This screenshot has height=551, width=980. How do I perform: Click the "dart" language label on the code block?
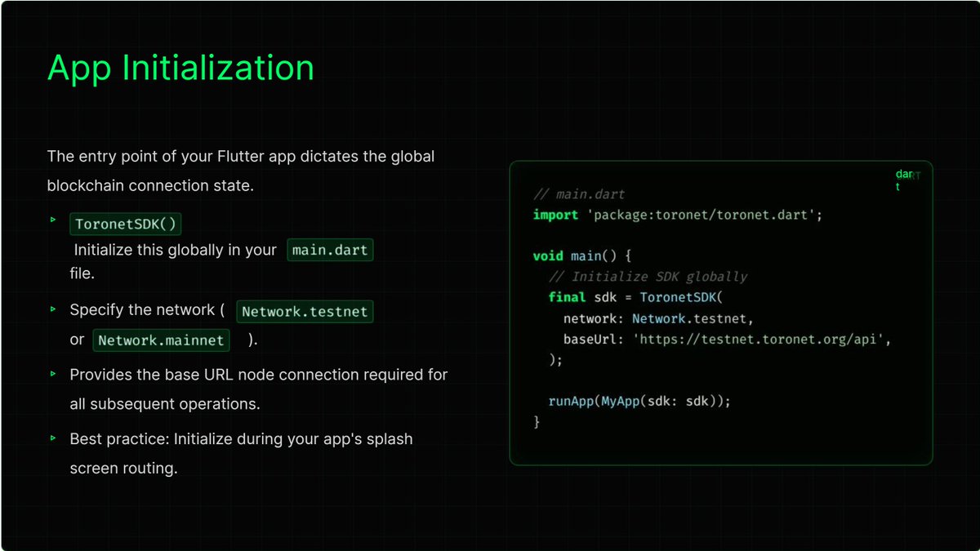point(904,180)
